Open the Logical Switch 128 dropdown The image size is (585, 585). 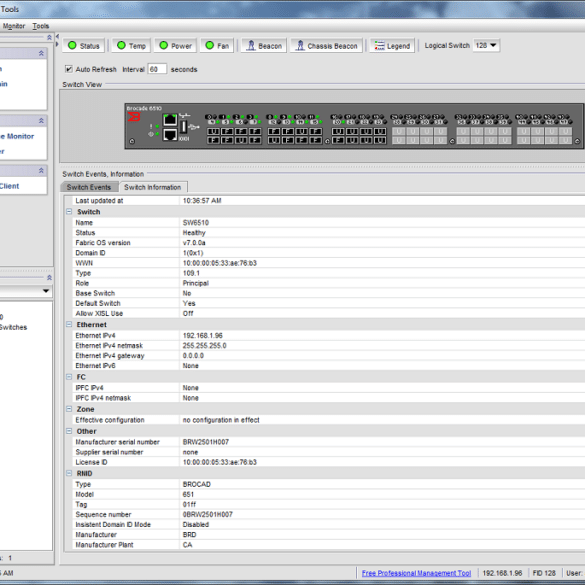(486, 46)
